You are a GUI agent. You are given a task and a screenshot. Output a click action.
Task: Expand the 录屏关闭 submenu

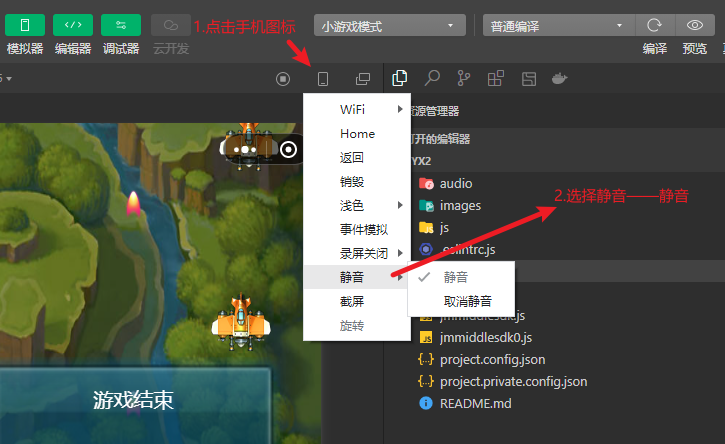coord(357,253)
